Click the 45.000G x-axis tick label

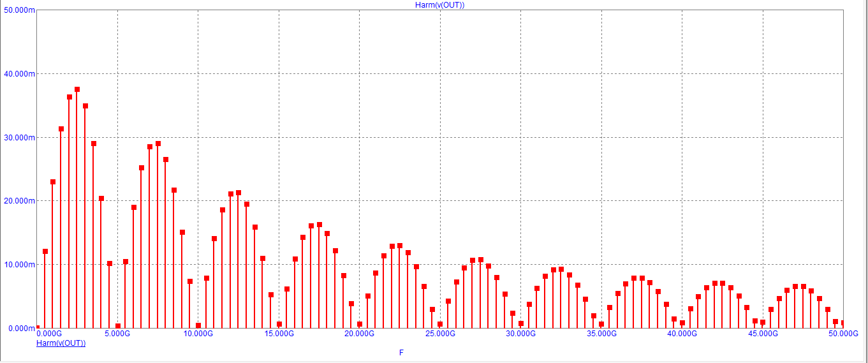click(x=763, y=334)
